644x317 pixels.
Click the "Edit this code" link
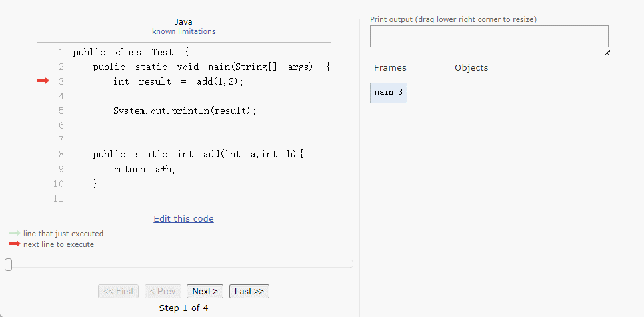(x=183, y=218)
